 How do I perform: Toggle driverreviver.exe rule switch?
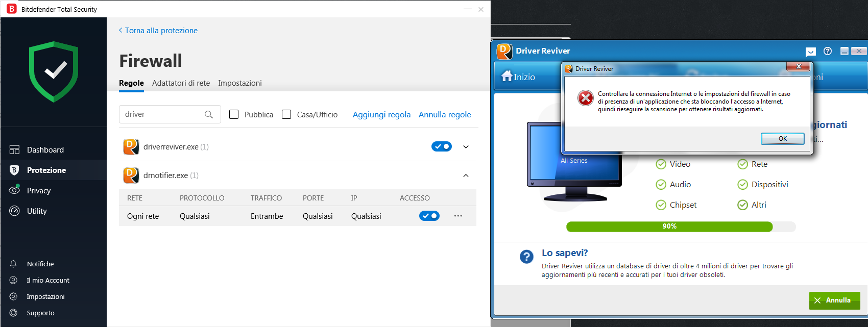[x=442, y=146]
